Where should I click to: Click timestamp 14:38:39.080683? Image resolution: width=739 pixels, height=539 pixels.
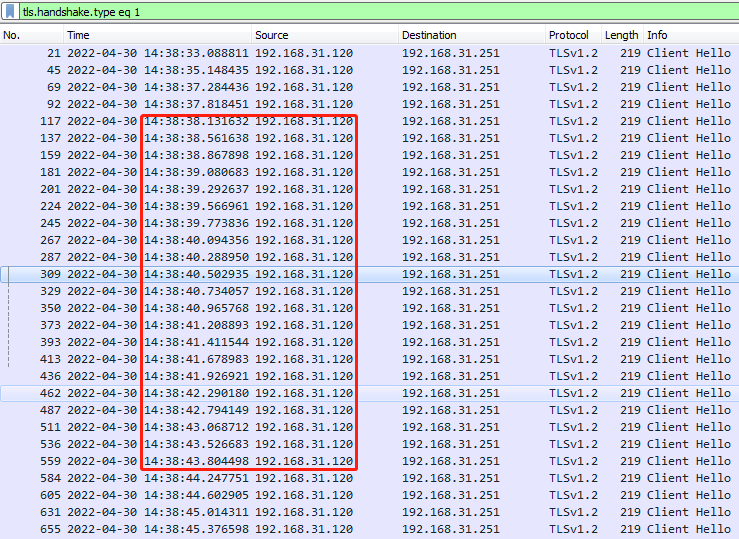point(196,172)
